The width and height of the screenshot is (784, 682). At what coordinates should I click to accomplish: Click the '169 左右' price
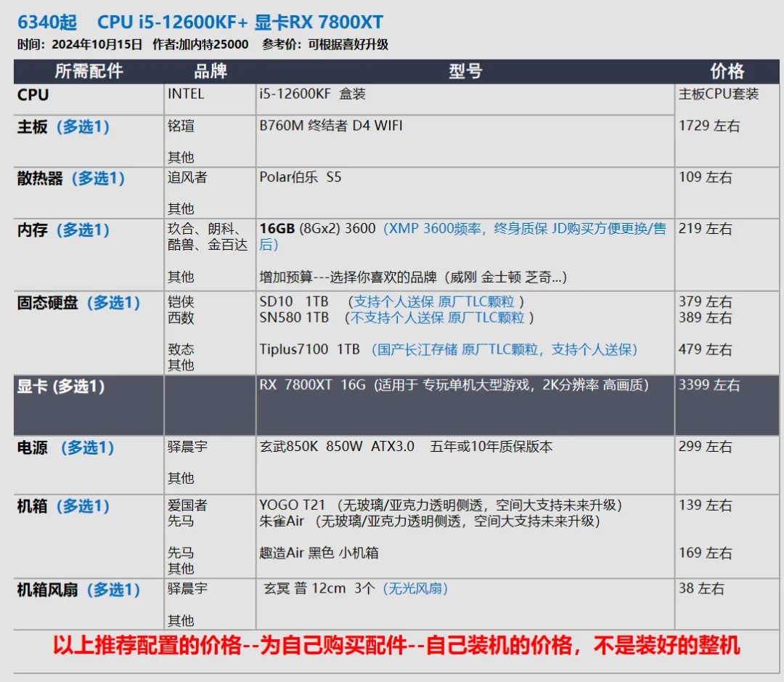point(705,553)
